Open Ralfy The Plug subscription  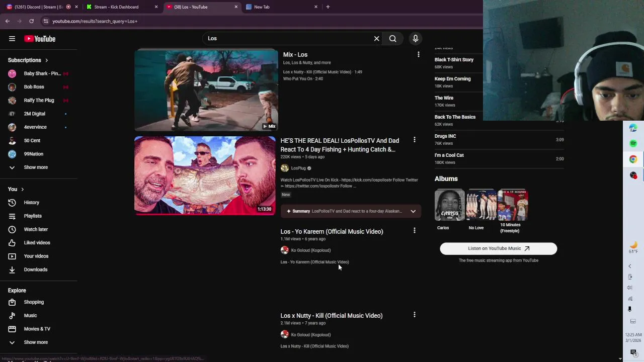click(39, 101)
